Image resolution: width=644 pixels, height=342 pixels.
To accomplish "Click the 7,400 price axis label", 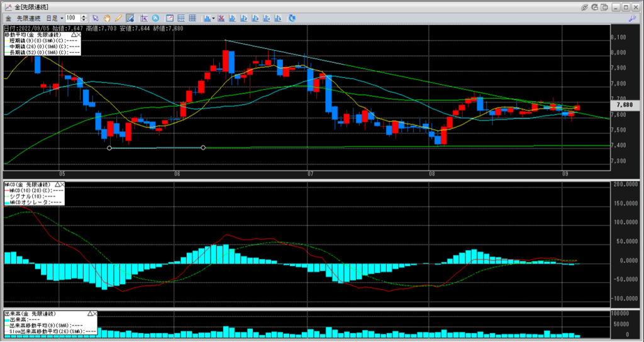I will 619,145.
